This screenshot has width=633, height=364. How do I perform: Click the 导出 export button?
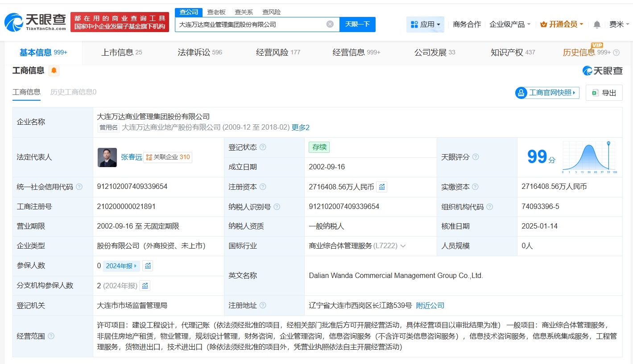tap(604, 93)
